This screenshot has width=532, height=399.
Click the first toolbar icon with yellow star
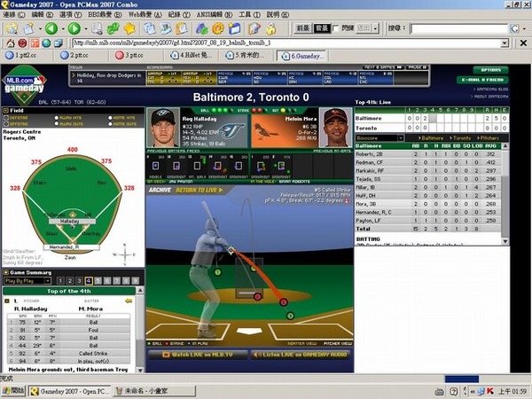click(12, 29)
